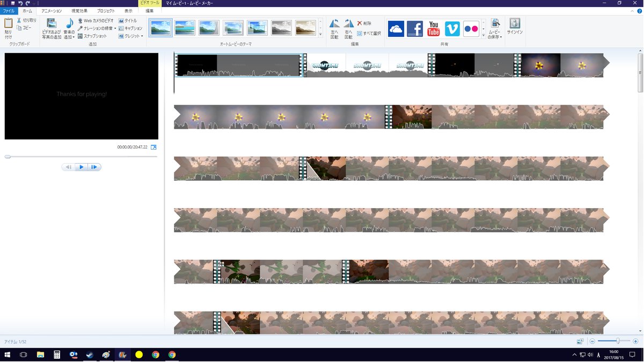Open the File (ファイル) menu
The width and height of the screenshot is (644, 362).
(9, 11)
